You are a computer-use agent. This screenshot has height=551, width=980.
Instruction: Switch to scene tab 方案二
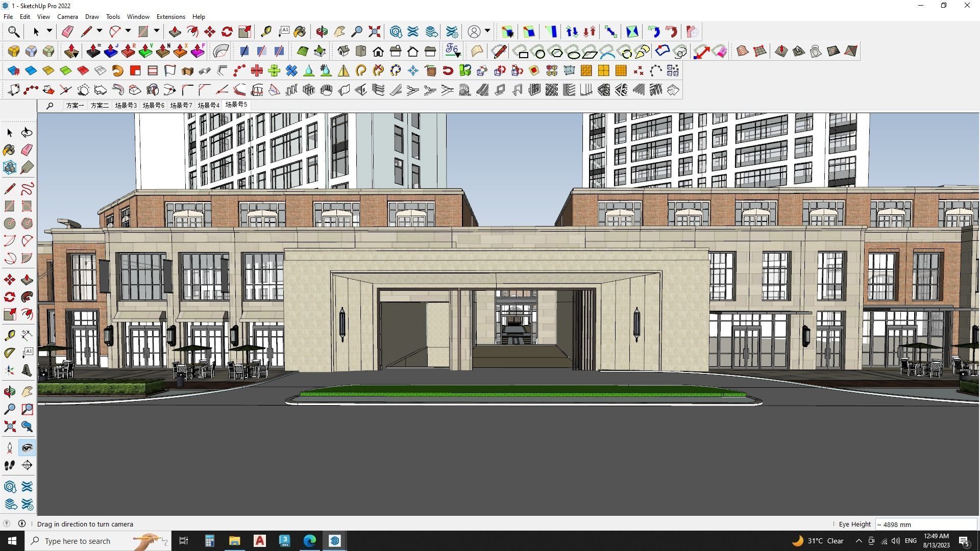(x=100, y=106)
